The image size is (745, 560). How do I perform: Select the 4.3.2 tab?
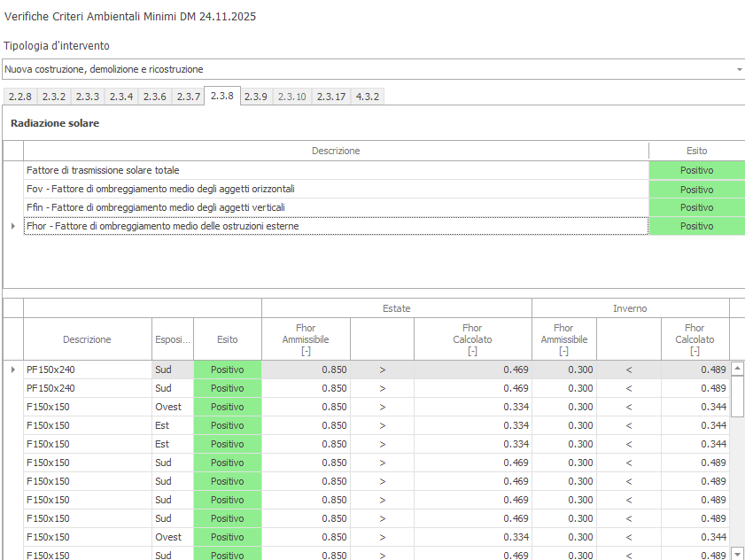coord(368,97)
